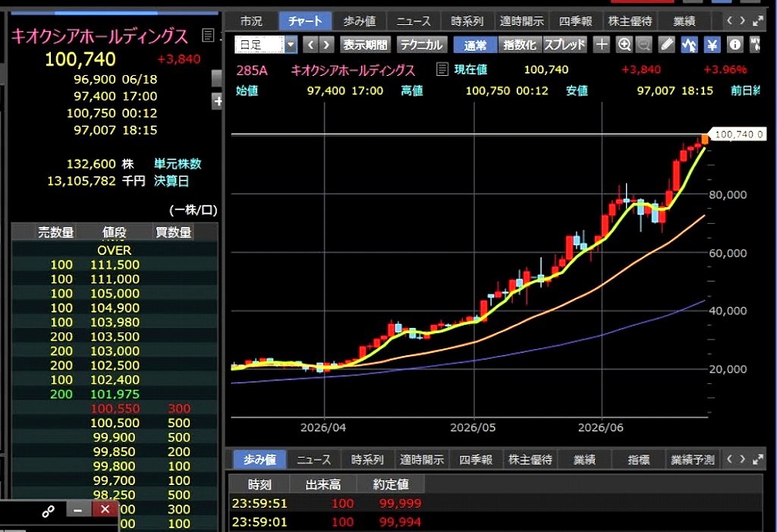Open 業績 tab in top tab bar

(684, 20)
